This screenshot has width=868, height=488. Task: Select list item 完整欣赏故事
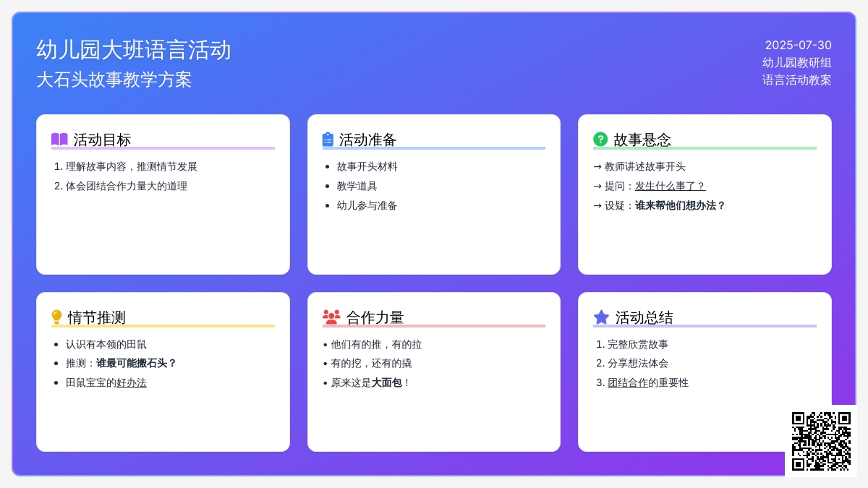click(x=638, y=344)
